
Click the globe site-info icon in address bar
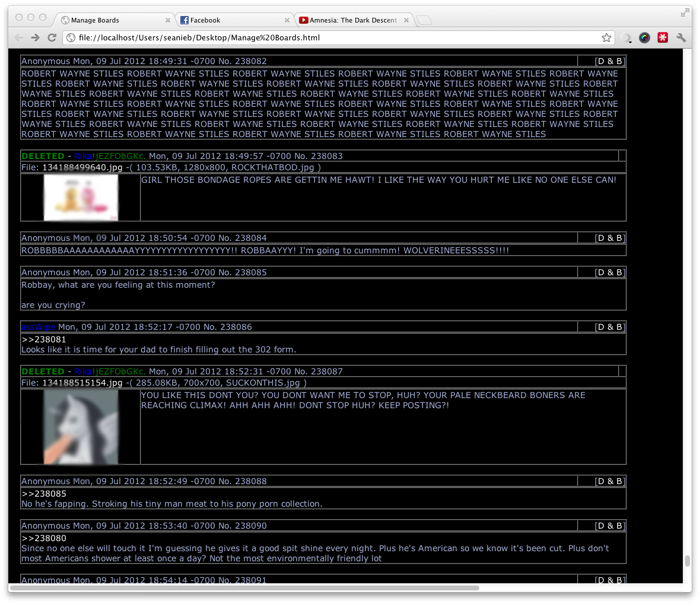click(x=71, y=37)
